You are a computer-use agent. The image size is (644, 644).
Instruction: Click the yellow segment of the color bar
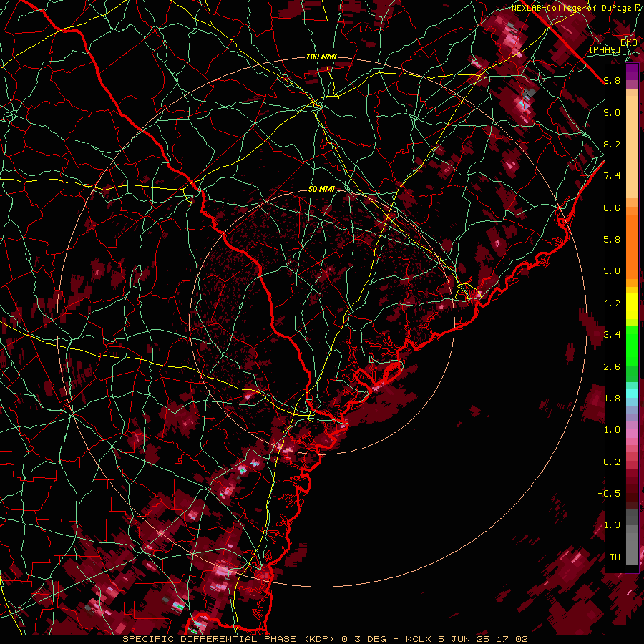[x=632, y=306]
